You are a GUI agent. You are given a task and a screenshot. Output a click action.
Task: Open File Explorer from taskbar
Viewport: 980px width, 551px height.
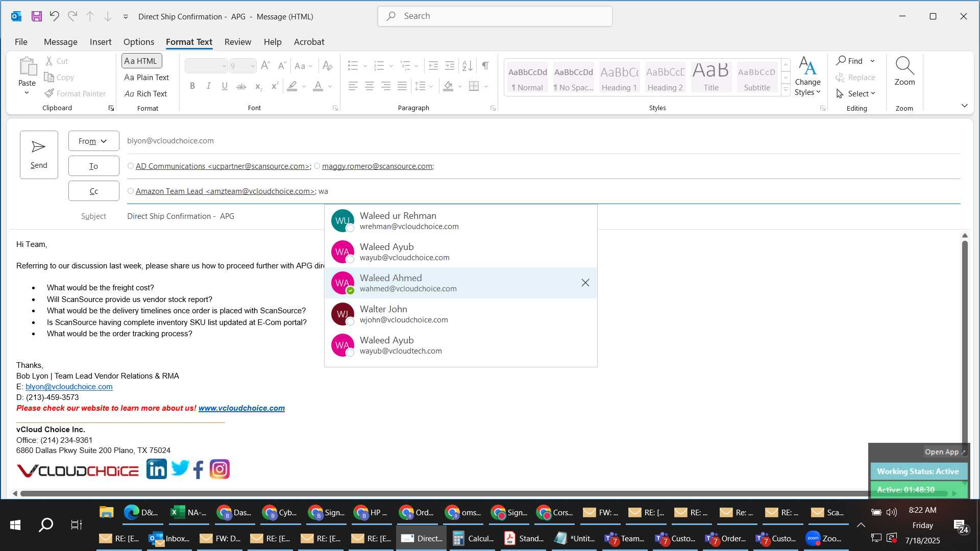pos(106,512)
